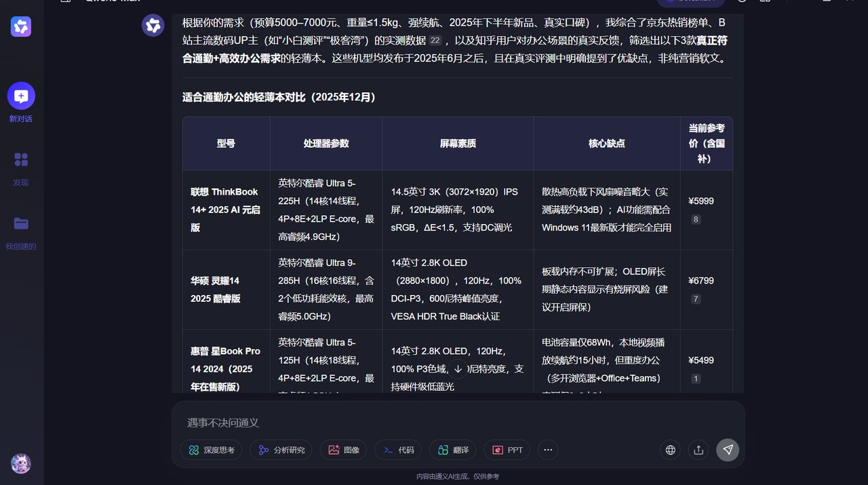Image resolution: width=868 pixels, height=485 pixels.
Task: Click the Ultra 9-285H processor cell
Action: (x=326, y=290)
